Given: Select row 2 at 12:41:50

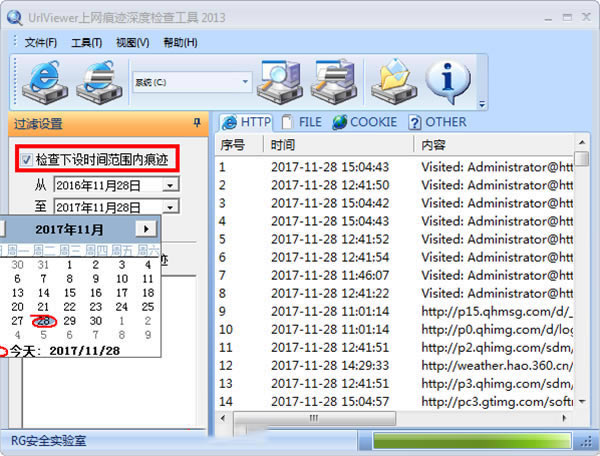Looking at the screenshot, I should click(x=395, y=185).
